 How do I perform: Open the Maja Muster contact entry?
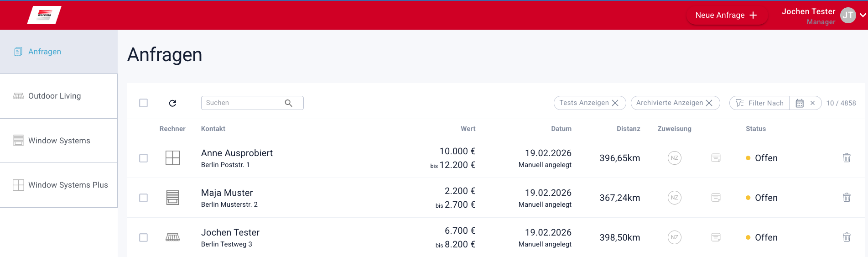pos(227,193)
